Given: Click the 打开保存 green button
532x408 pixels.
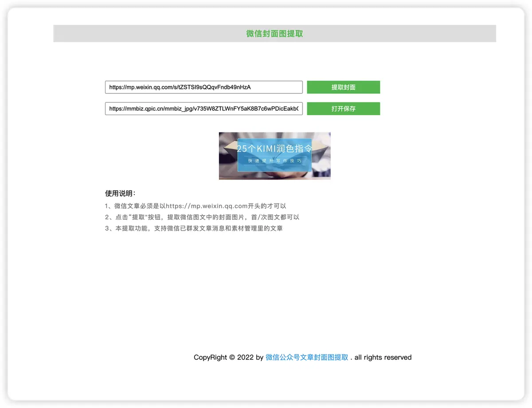Looking at the screenshot, I should pyautogui.click(x=343, y=109).
